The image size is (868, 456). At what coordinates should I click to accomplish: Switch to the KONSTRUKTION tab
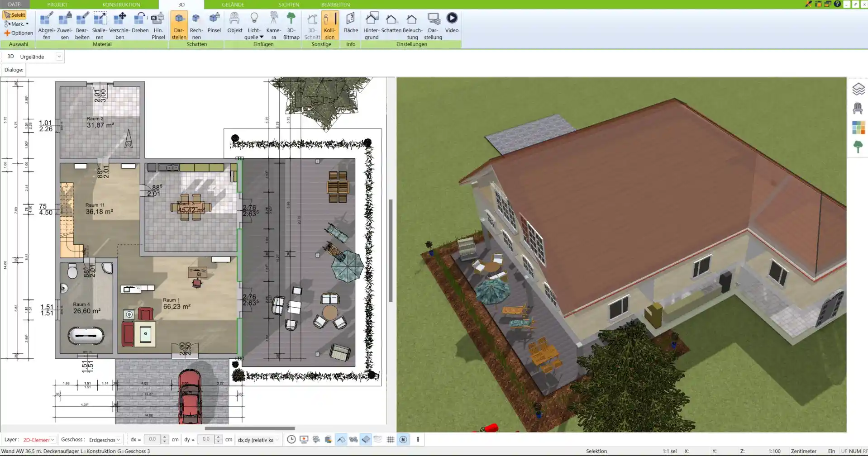[x=121, y=5]
